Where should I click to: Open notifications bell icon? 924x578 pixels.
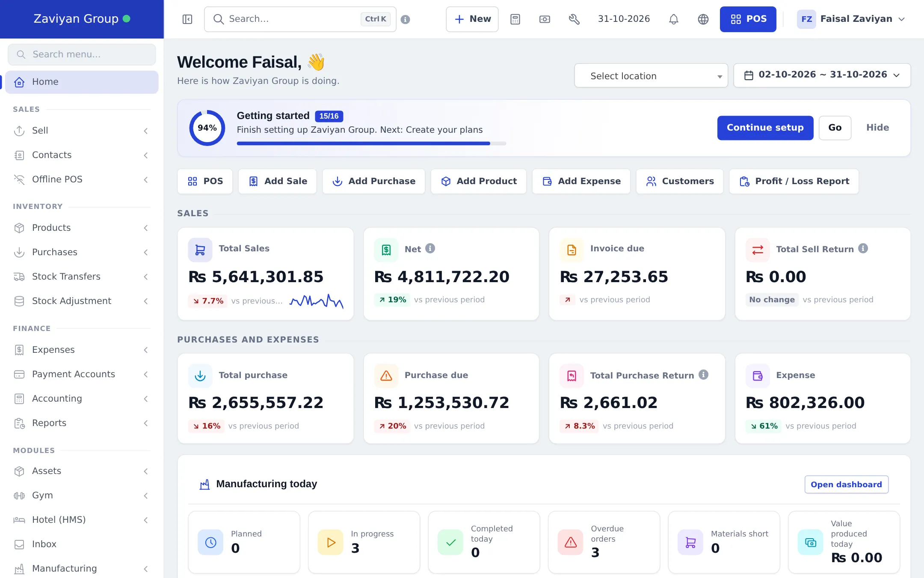(674, 19)
